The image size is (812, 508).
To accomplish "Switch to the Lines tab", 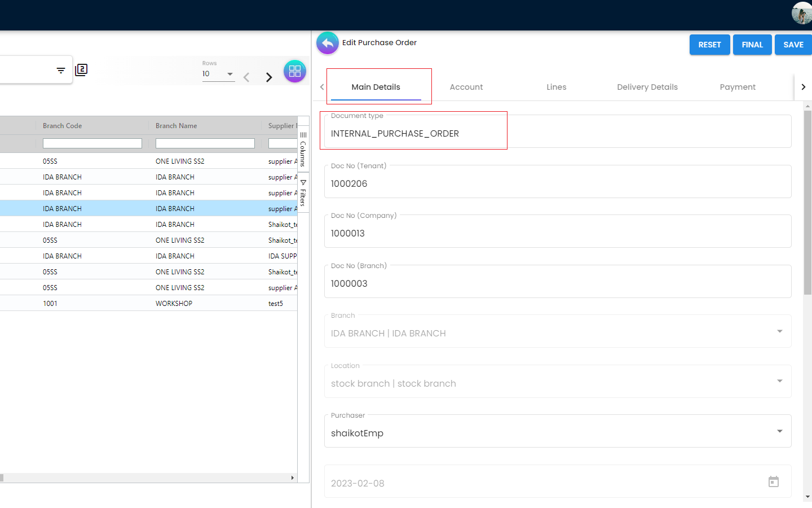I will (x=556, y=87).
